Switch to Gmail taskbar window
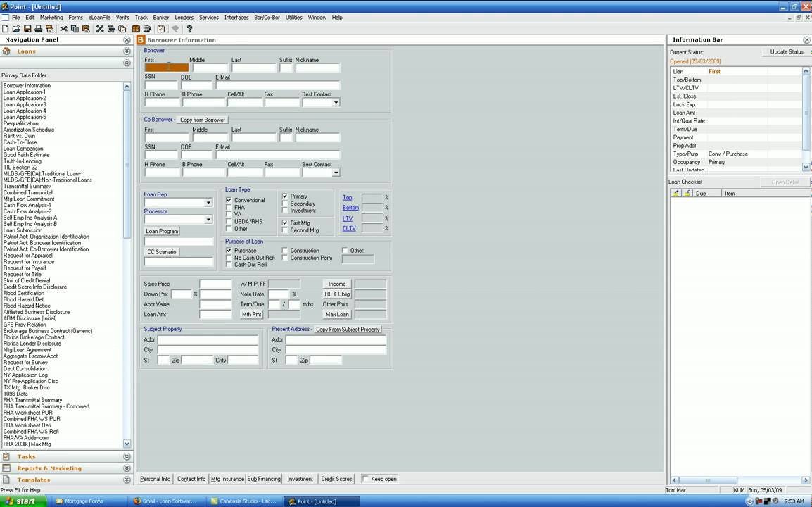Image resolution: width=812 pixels, height=507 pixels. pos(166,501)
